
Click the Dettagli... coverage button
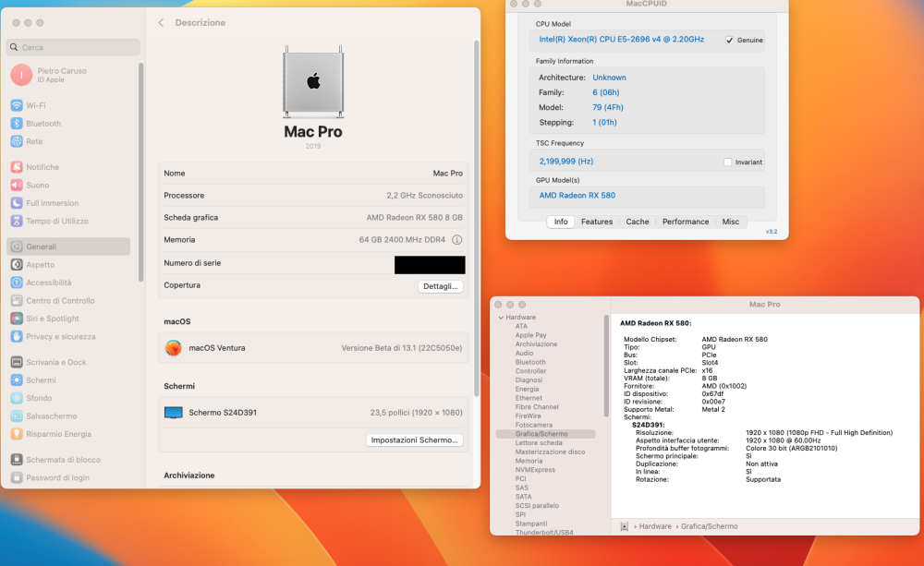pos(440,286)
